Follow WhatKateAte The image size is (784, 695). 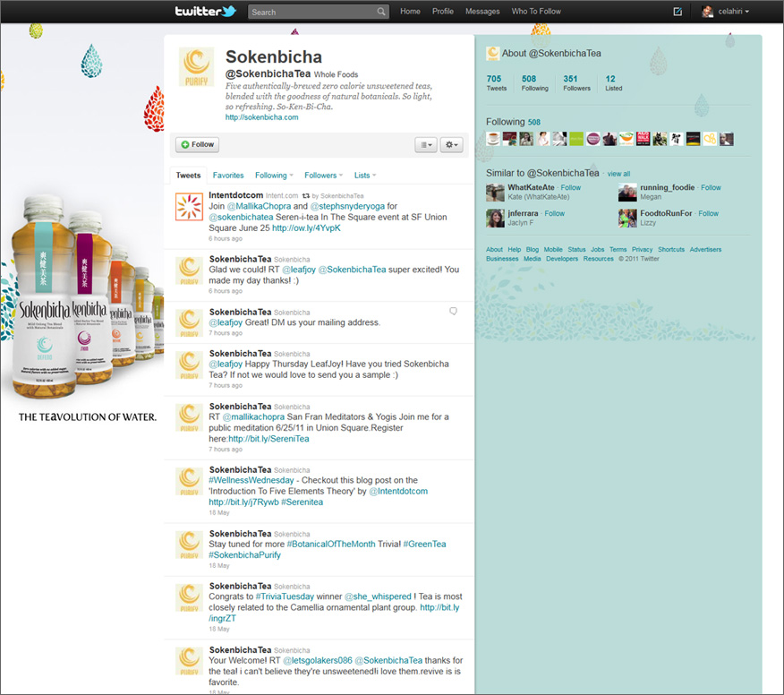pos(570,187)
